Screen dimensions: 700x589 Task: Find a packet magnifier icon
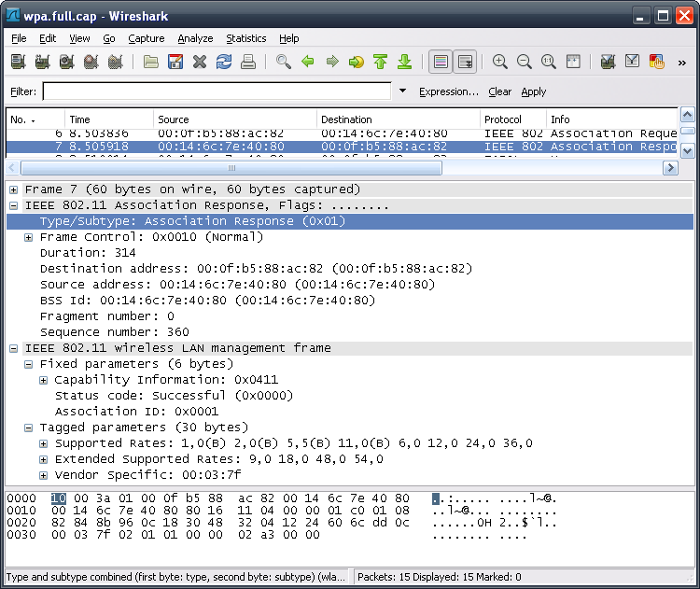(284, 62)
